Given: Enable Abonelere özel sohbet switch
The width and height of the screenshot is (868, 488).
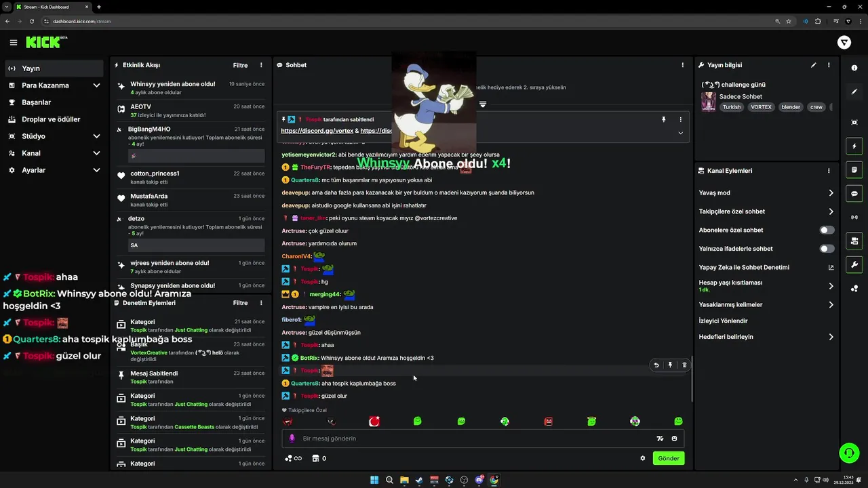Looking at the screenshot, I should coord(827,230).
